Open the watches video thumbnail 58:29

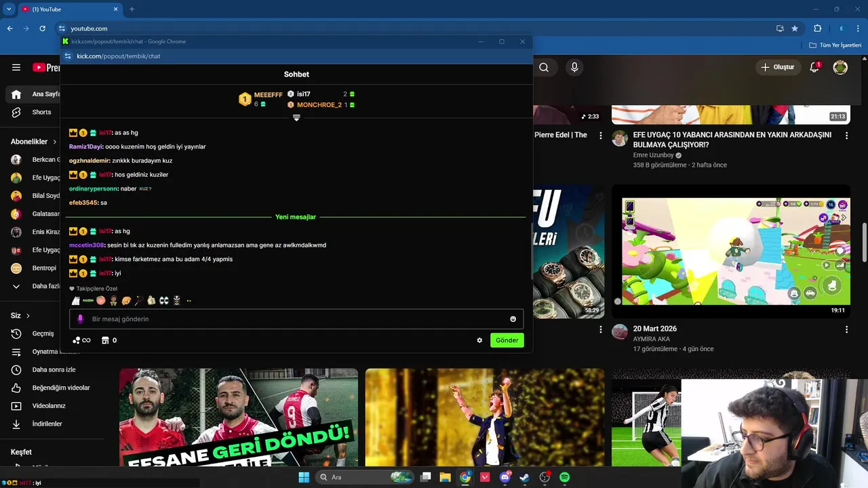click(x=569, y=251)
